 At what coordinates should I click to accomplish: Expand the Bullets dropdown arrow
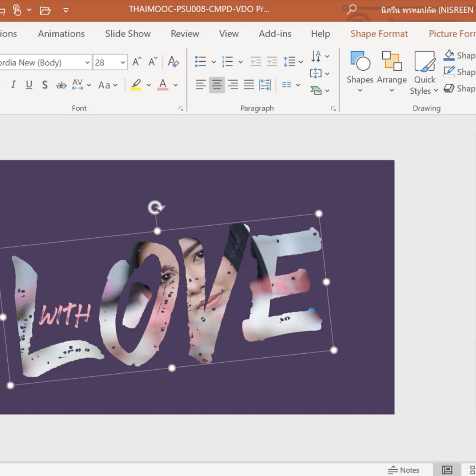(x=213, y=62)
